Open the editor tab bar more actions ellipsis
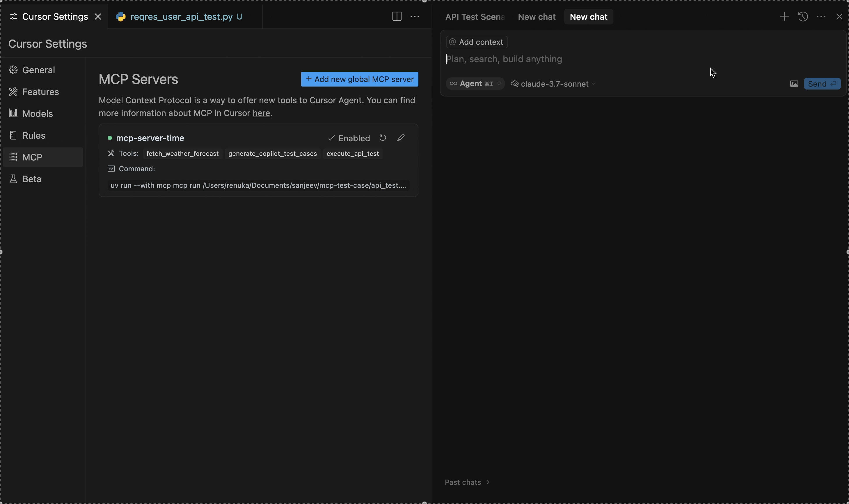 (x=415, y=17)
